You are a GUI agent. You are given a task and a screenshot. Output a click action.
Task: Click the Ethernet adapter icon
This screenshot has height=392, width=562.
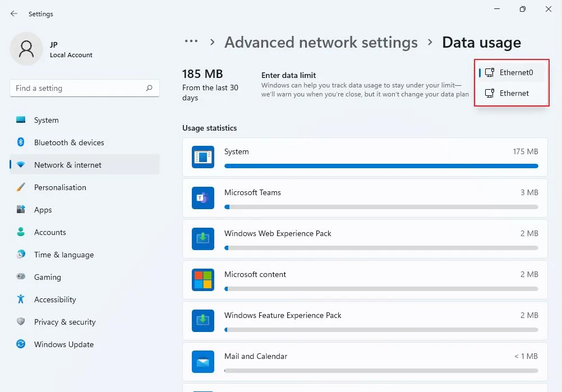tap(490, 93)
